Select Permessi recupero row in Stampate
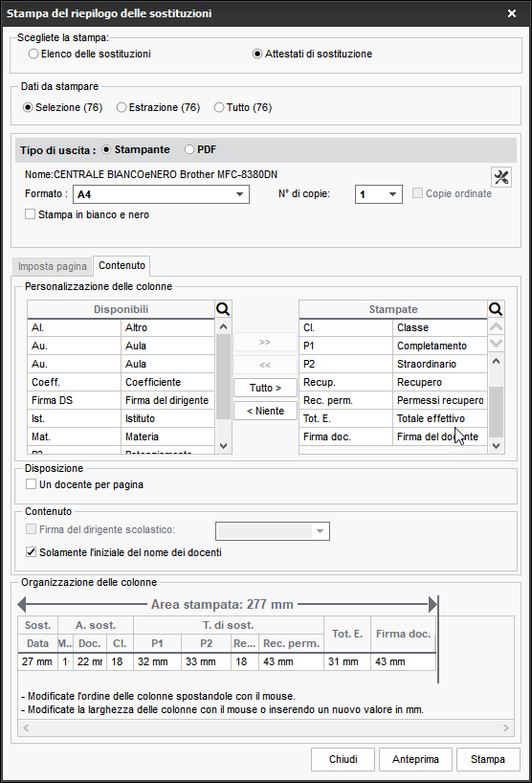532x783 pixels. click(x=393, y=400)
